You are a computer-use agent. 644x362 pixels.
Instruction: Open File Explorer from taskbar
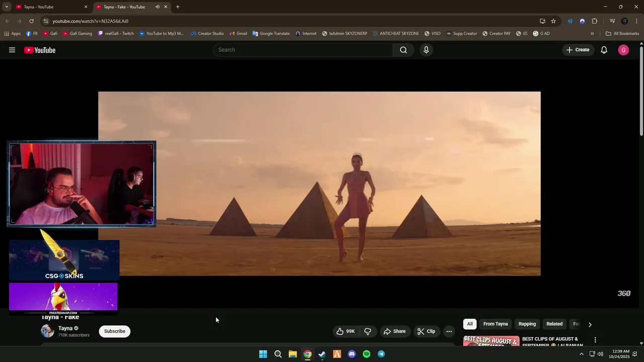[293, 354]
